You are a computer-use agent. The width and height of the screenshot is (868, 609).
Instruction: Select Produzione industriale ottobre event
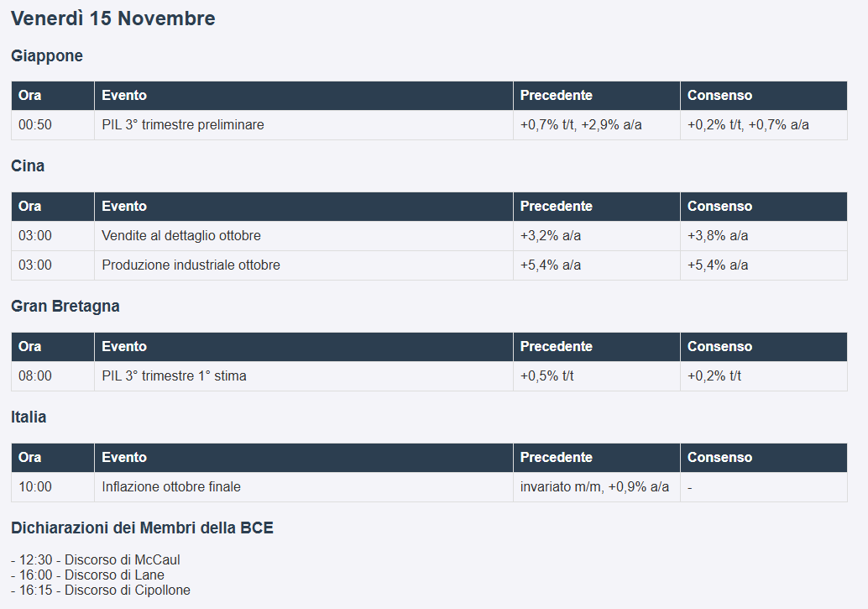[191, 265]
